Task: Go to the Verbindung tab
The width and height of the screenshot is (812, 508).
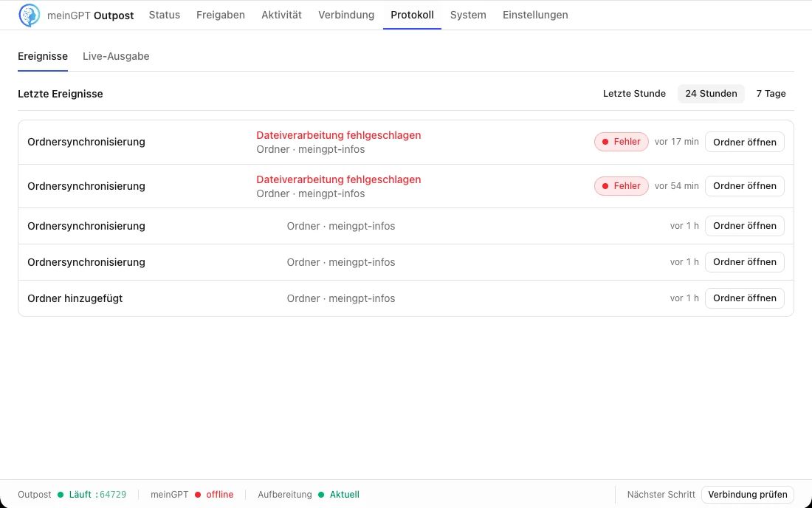Action: coord(346,15)
